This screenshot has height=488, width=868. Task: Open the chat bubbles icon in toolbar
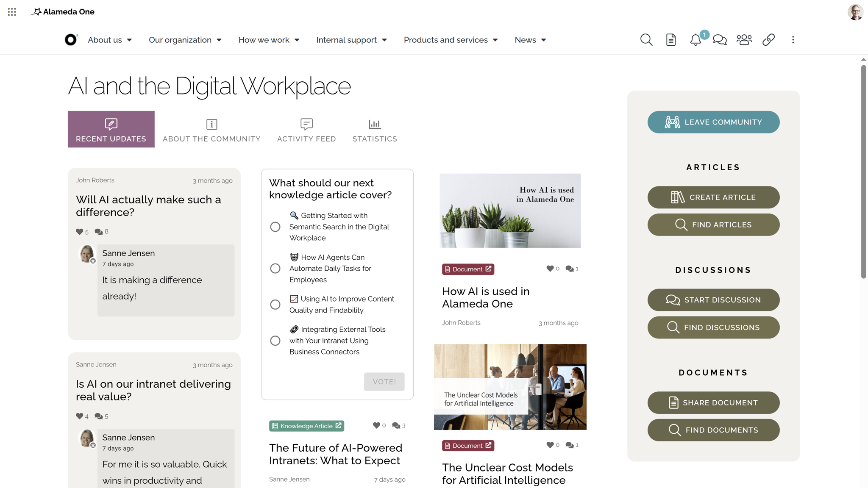coord(720,40)
